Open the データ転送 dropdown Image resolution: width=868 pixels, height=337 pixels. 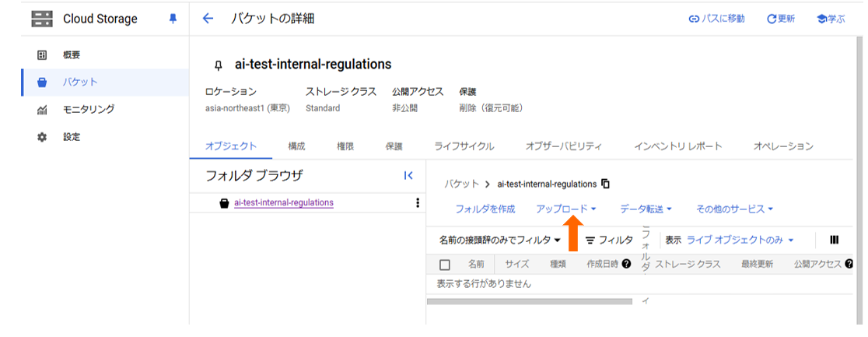pos(646,209)
